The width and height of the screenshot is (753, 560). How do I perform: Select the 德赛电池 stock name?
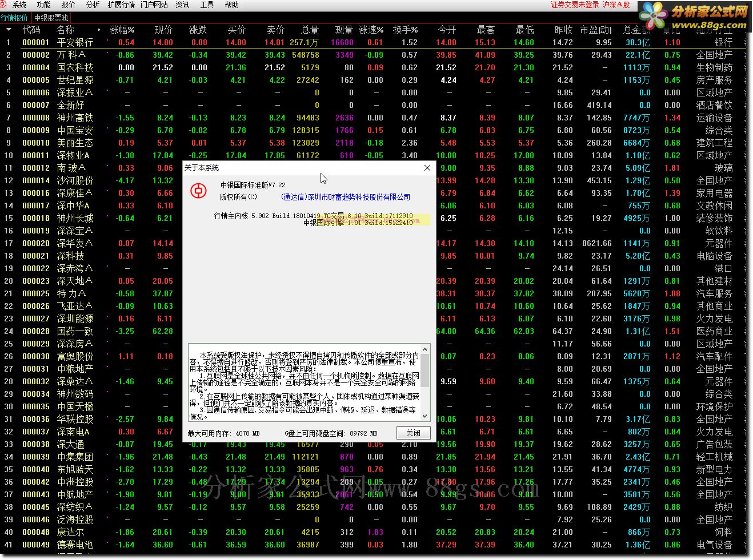click(75, 545)
